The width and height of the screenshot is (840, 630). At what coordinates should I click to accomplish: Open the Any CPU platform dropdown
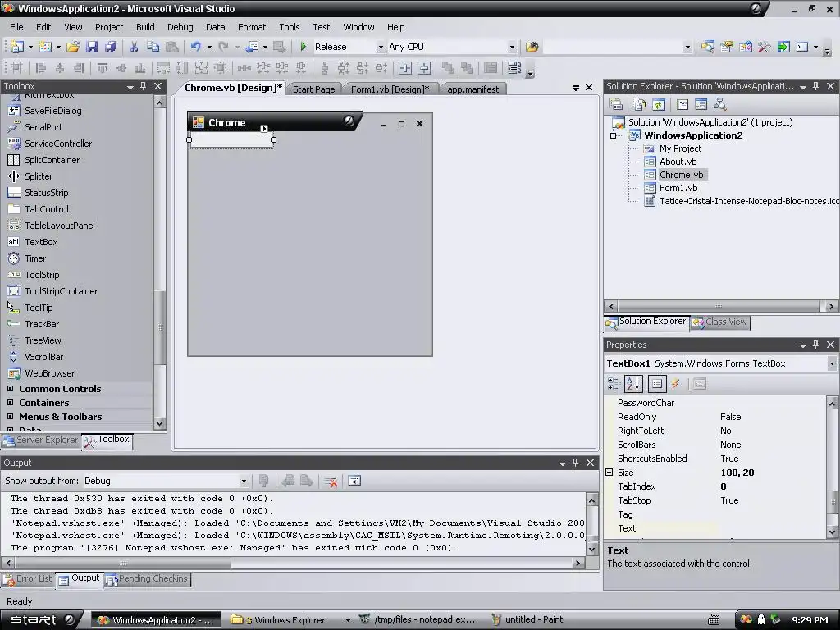point(512,47)
